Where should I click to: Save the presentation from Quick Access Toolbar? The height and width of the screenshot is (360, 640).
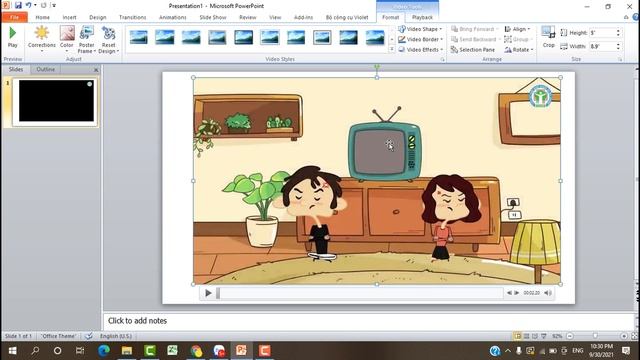(18, 5)
